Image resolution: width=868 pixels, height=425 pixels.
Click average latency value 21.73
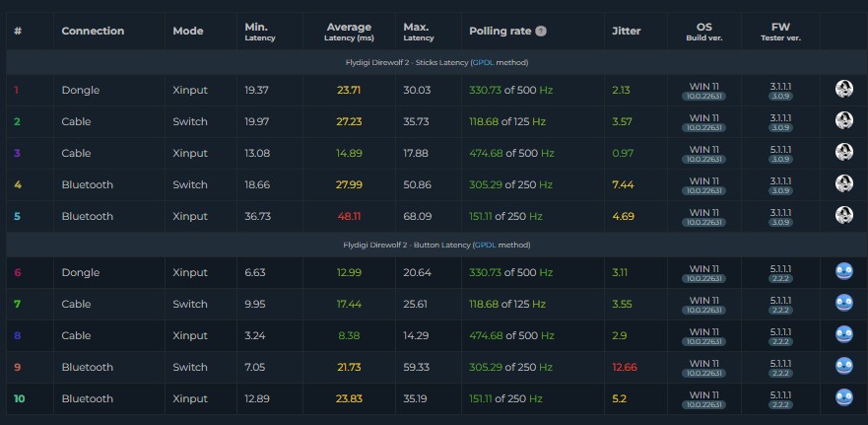349,367
